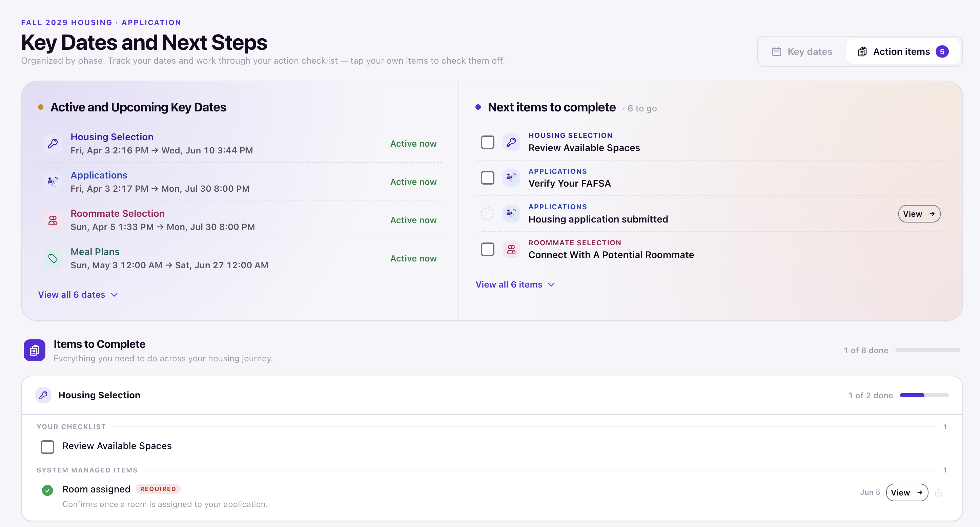This screenshot has height=527, width=980.
Task: Click the Housing Selection progress bar
Action: [924, 396]
